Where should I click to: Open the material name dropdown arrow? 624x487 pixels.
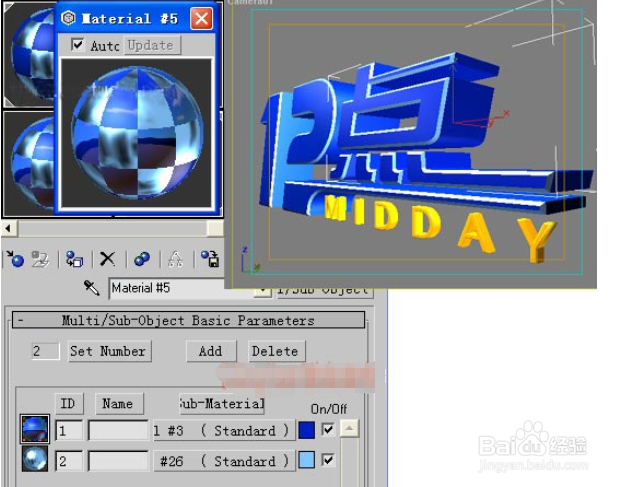point(263,291)
